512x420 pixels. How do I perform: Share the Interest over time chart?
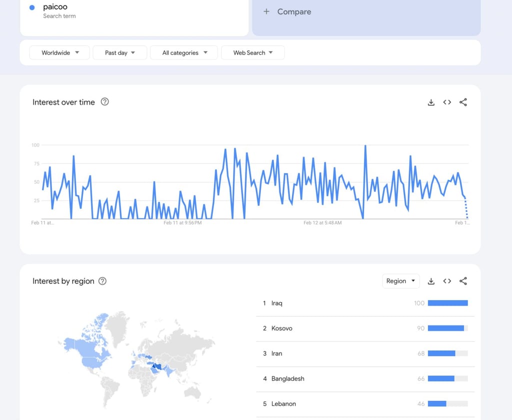pos(463,102)
